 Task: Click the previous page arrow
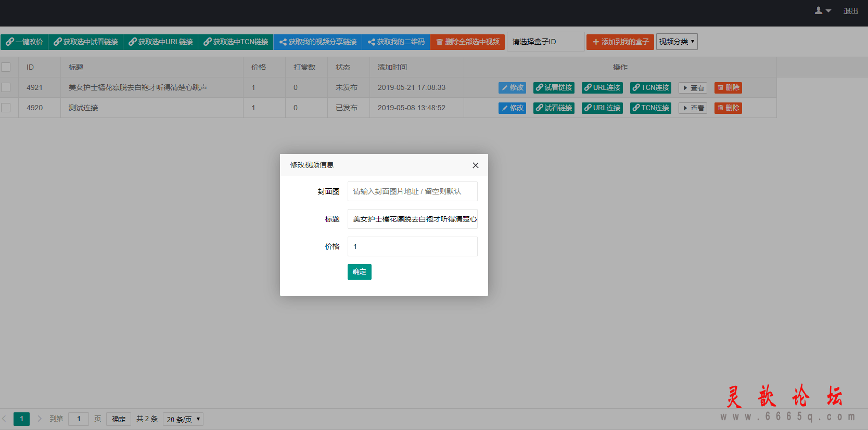point(4,419)
